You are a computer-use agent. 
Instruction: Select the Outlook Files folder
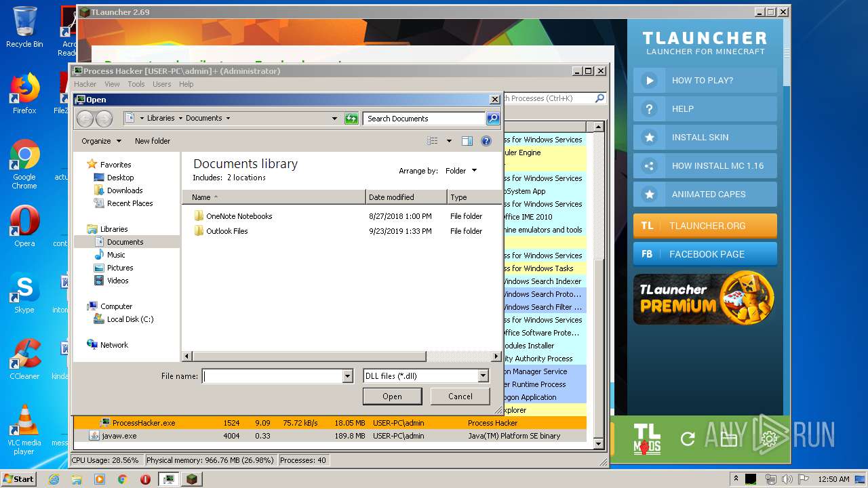pos(226,231)
